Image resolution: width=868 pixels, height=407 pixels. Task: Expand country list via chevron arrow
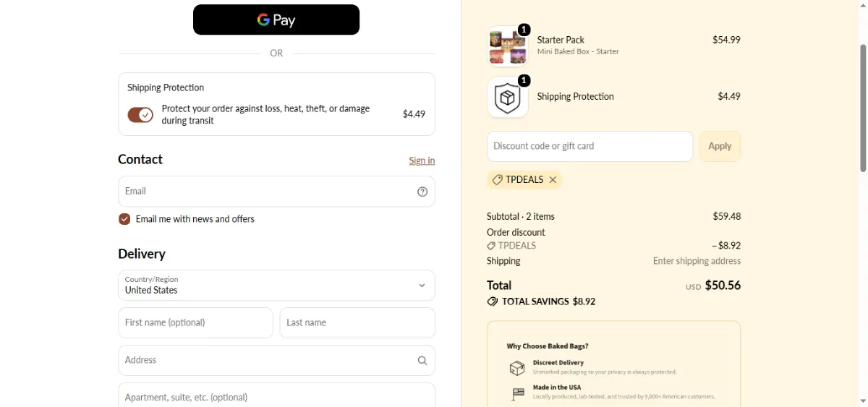pos(422,286)
